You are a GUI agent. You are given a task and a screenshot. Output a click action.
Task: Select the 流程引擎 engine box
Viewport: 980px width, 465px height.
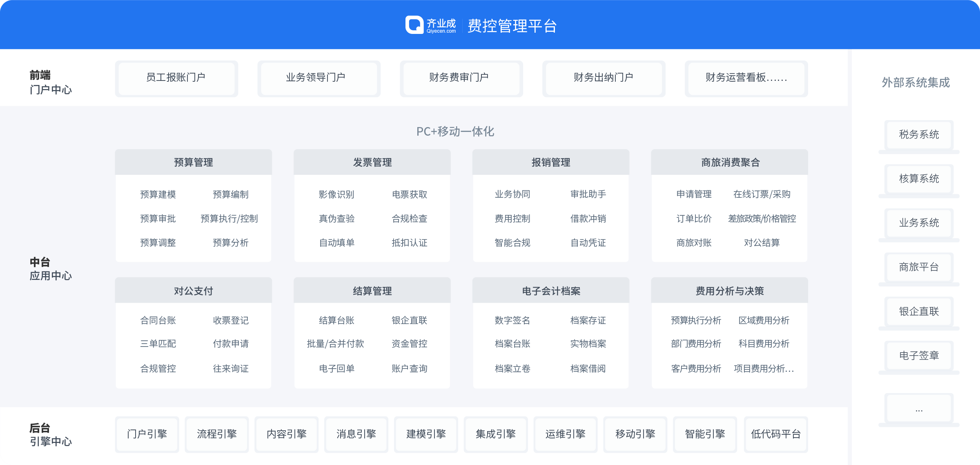point(217,434)
